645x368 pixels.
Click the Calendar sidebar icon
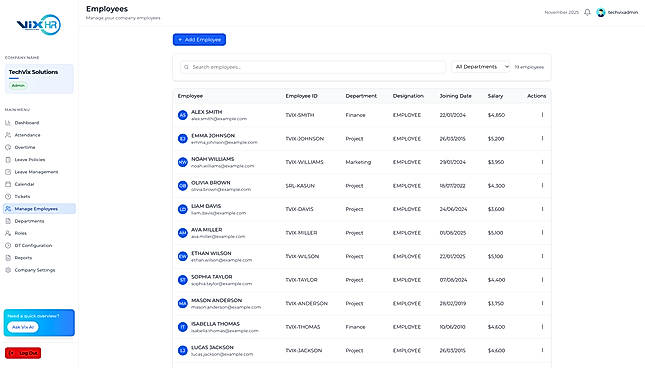8,184
